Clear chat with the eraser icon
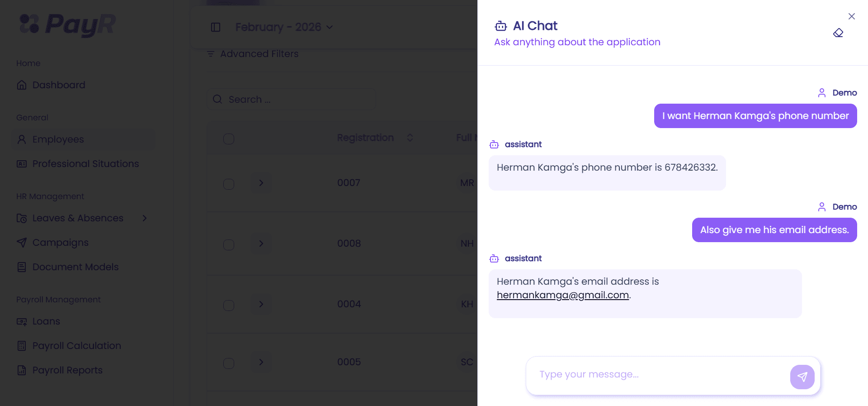This screenshot has height=406, width=868. 838,33
